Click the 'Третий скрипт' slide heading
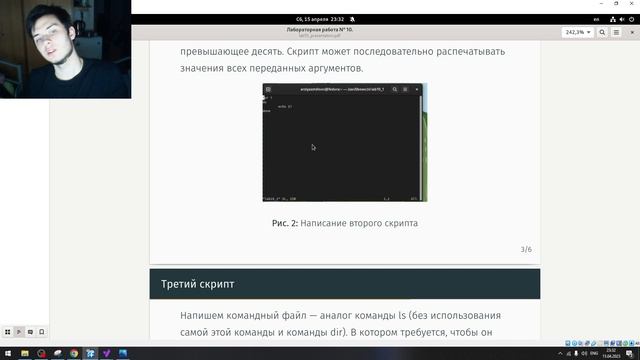This screenshot has width=640, height=360. click(198, 284)
